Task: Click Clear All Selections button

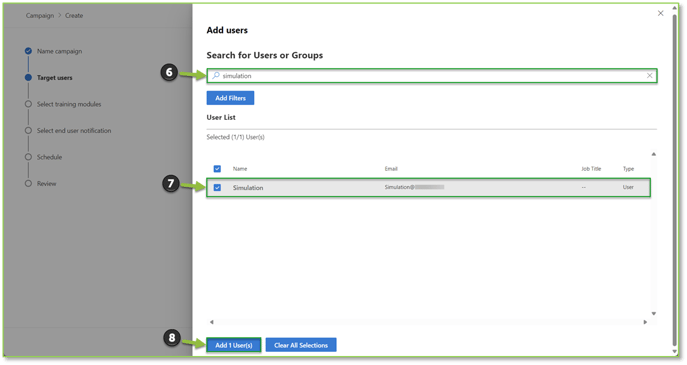Action: click(301, 345)
